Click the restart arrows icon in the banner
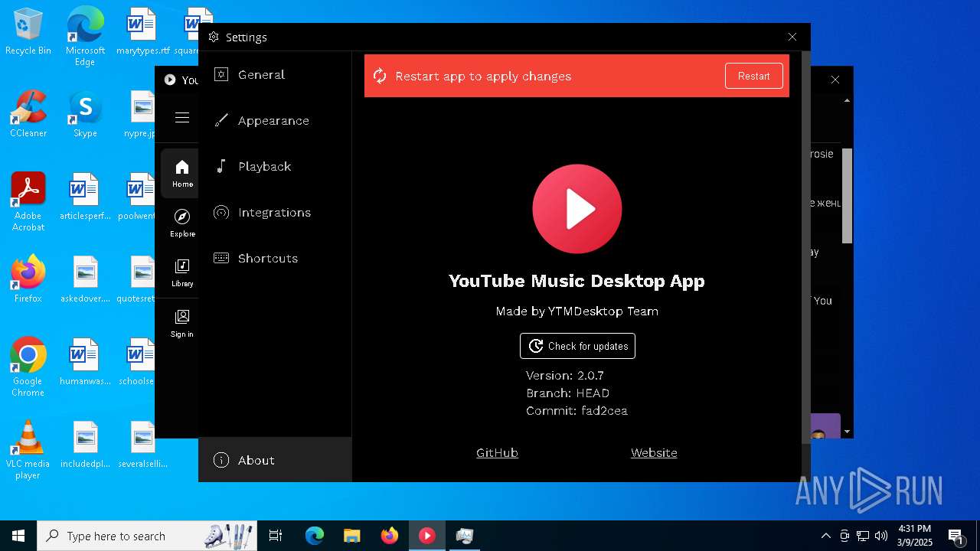Screen dimensions: 980x551 coord(380,76)
